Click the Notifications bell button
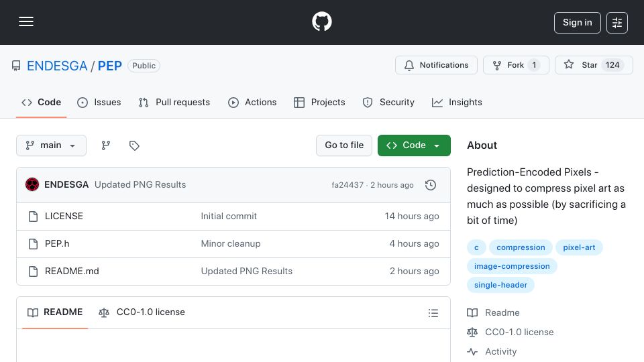The width and height of the screenshot is (644, 362). click(436, 65)
